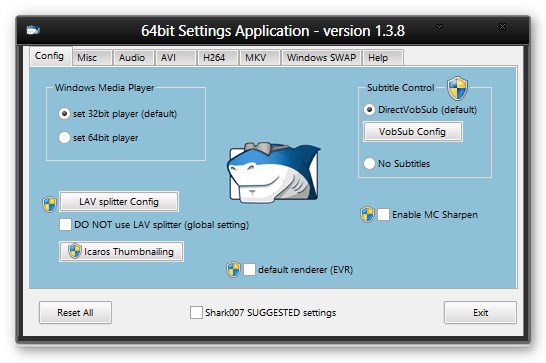Click the Subtitle Control group label

pos(401,87)
